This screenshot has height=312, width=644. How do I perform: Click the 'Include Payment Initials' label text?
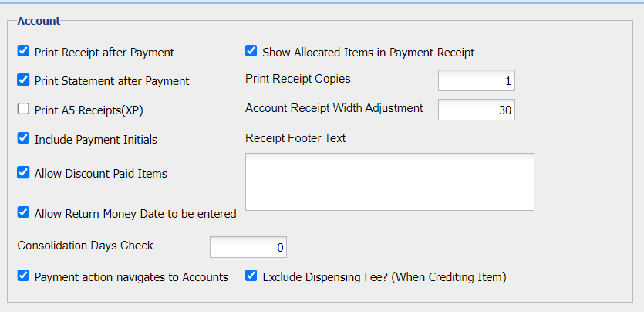click(x=96, y=140)
